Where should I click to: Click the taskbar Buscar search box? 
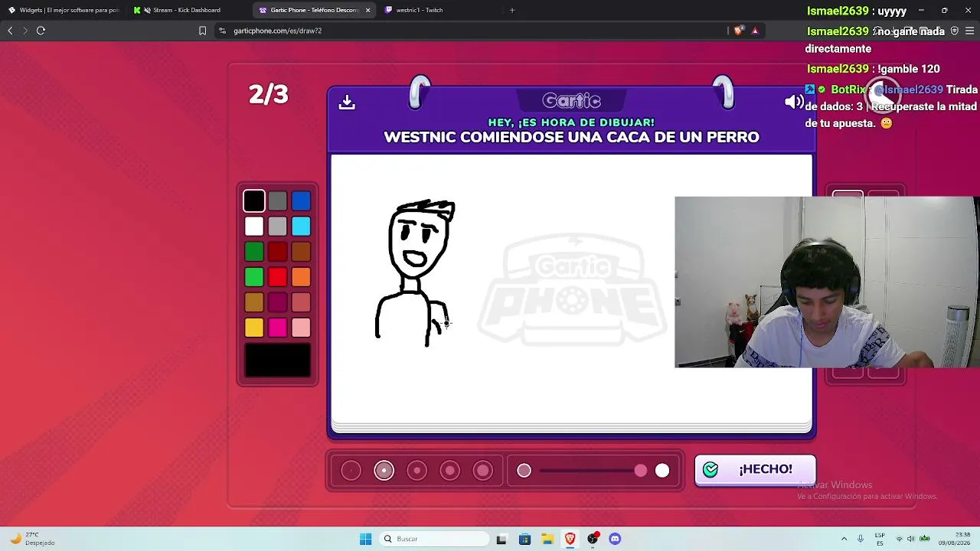(434, 539)
